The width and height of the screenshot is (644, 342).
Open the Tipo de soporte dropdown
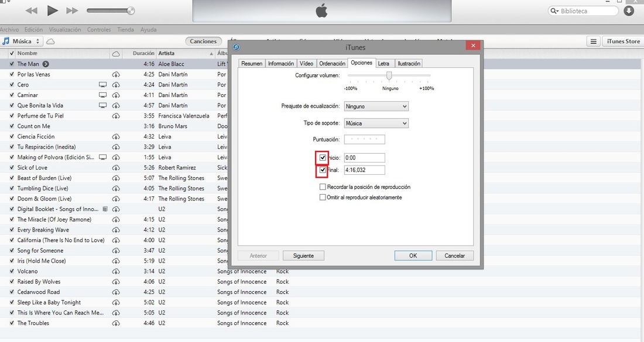(x=376, y=123)
